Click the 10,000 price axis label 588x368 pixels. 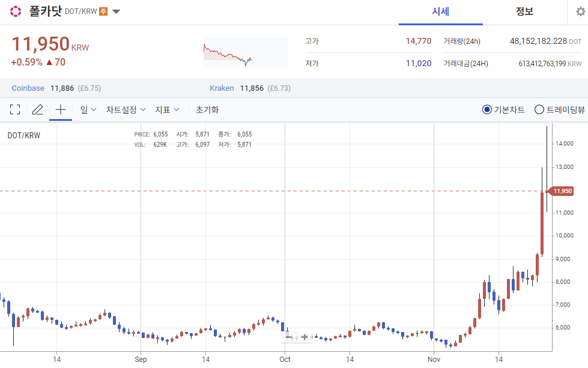tap(565, 236)
